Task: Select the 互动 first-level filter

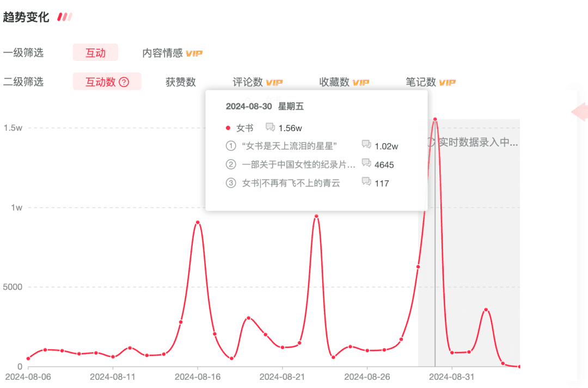Action: [x=95, y=52]
